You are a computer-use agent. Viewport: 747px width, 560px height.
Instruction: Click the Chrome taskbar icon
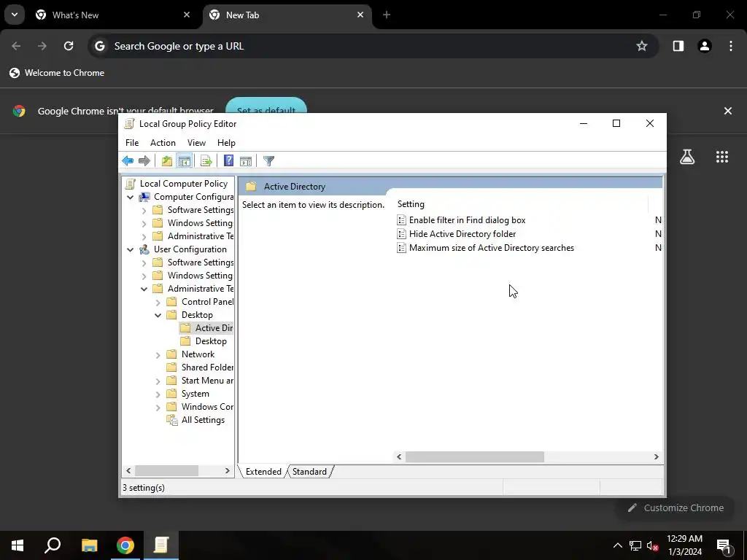click(x=125, y=545)
